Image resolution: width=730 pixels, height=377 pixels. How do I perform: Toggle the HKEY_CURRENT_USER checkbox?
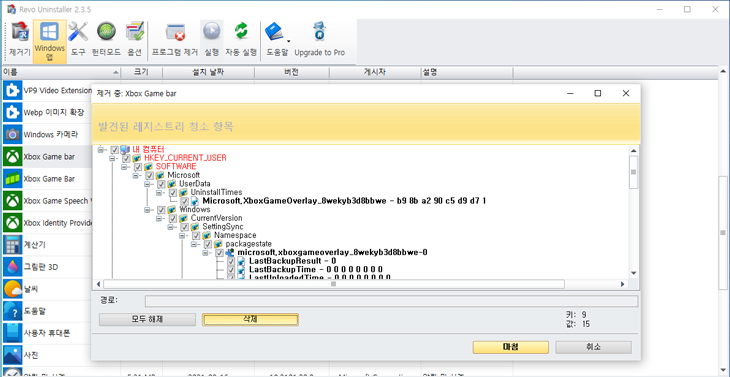[127, 158]
